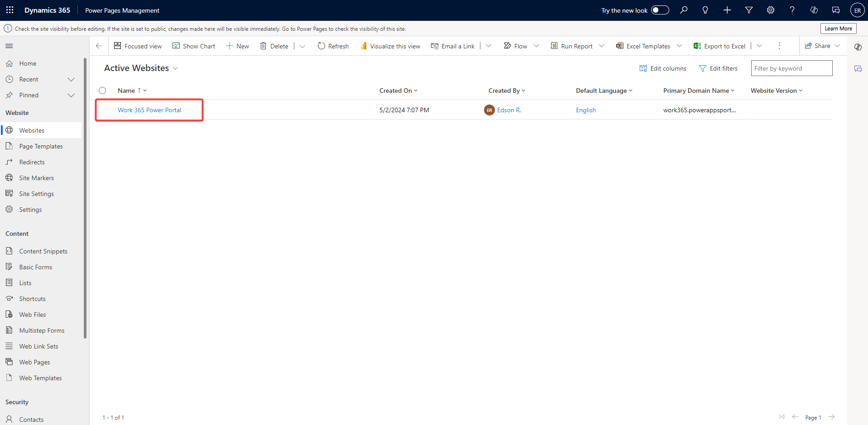Focus the Filter by keyword field
This screenshot has width=868, height=425.
click(x=791, y=68)
